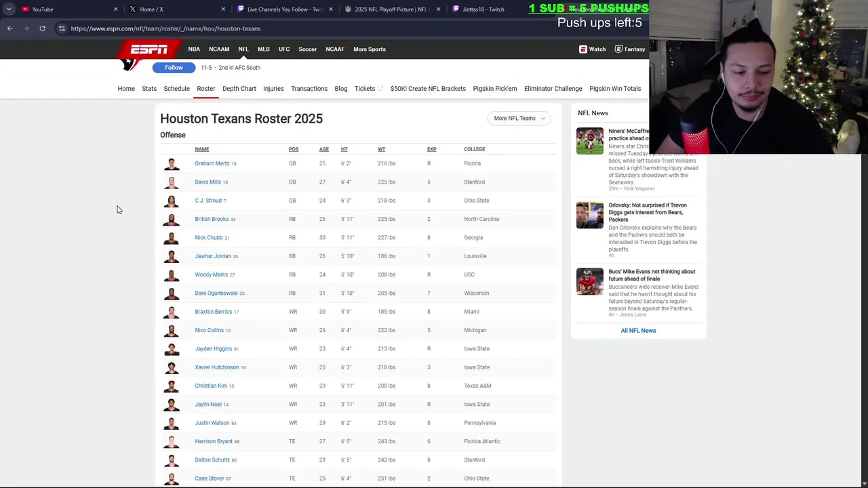
Task: Open Davis Mills player page
Action: [208, 182]
